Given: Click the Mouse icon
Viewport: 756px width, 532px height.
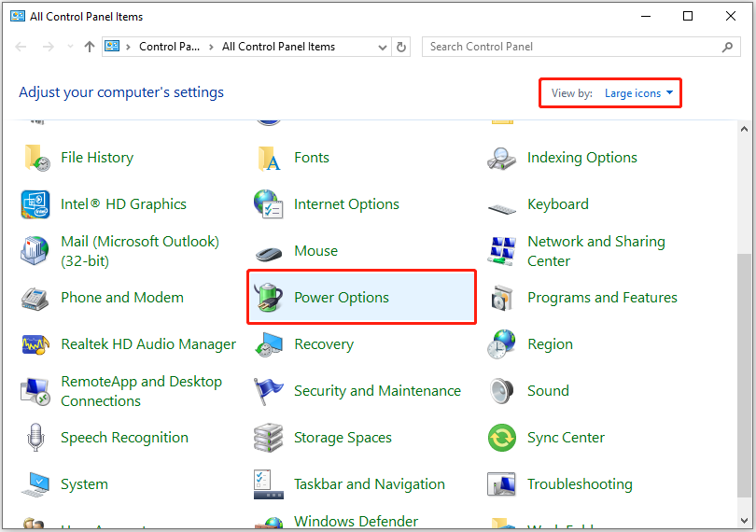Looking at the screenshot, I should click(x=269, y=253).
